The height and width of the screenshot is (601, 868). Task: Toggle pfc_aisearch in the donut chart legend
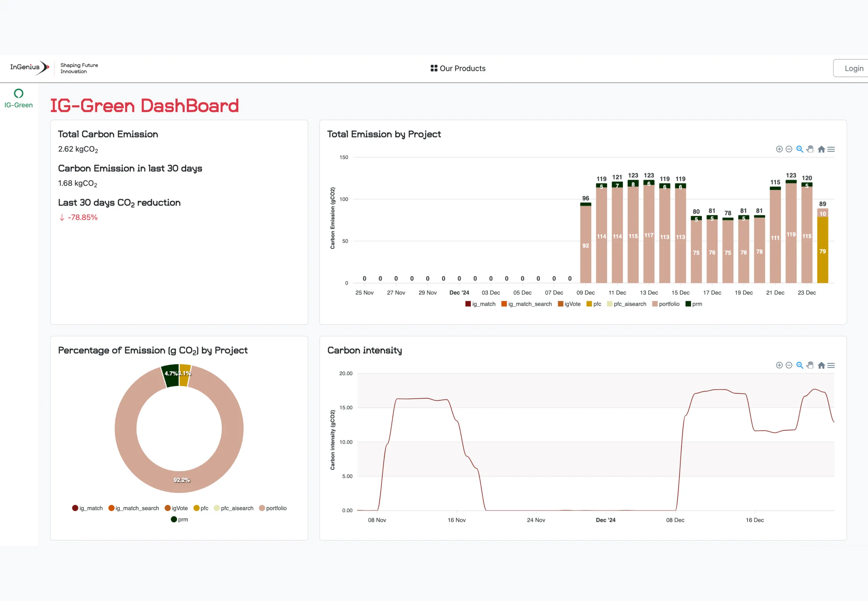pos(234,508)
